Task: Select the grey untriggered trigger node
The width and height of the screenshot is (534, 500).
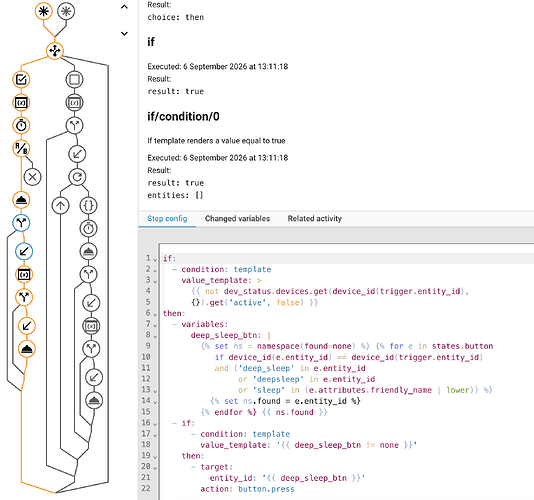Action: 66,11
